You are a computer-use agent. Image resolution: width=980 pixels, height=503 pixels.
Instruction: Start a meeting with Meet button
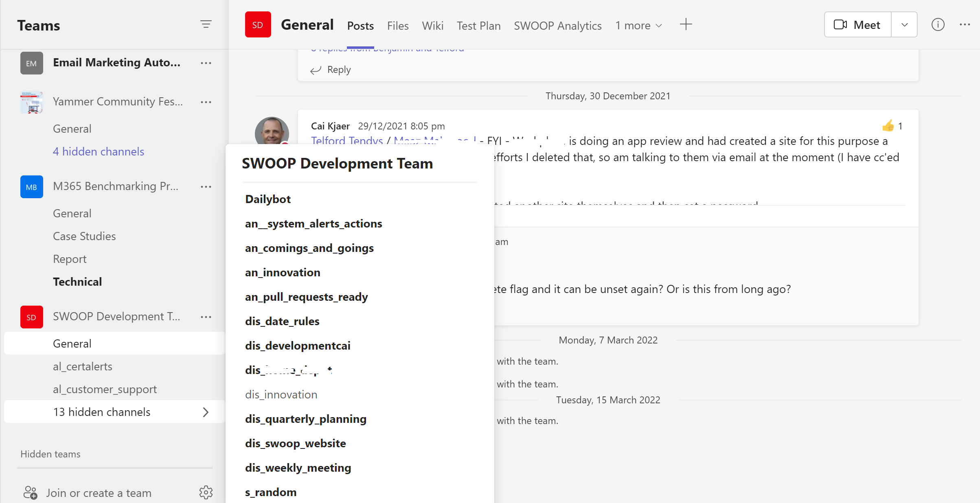pos(858,25)
